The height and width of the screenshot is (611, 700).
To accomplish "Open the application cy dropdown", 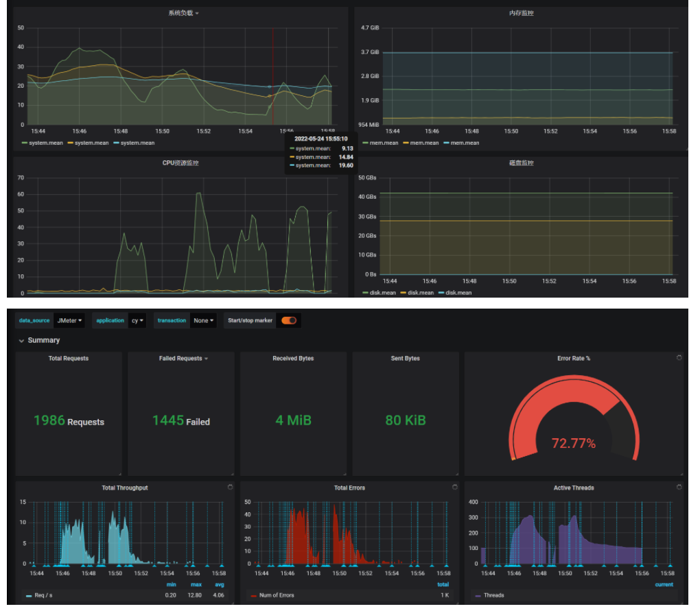I will pos(137,320).
